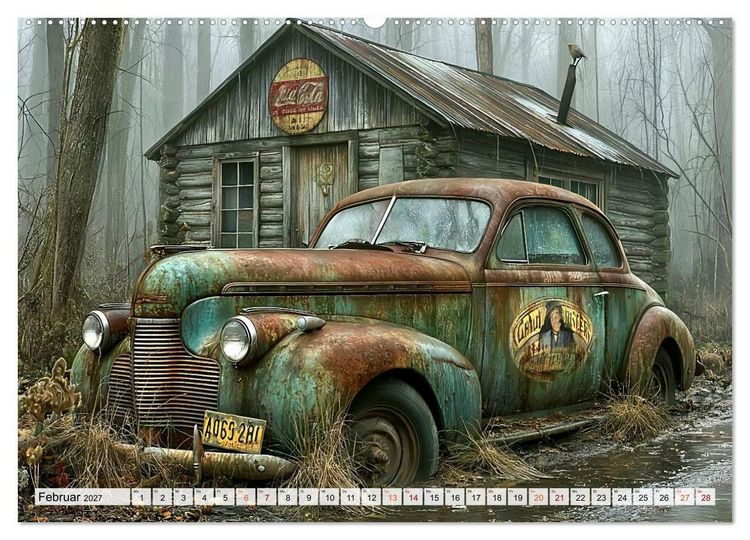
Task: Click day 24 in the February strip
Action: [622, 497]
